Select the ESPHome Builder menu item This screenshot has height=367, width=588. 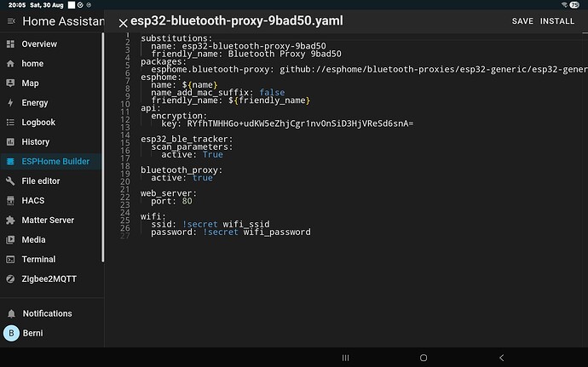coord(50,162)
